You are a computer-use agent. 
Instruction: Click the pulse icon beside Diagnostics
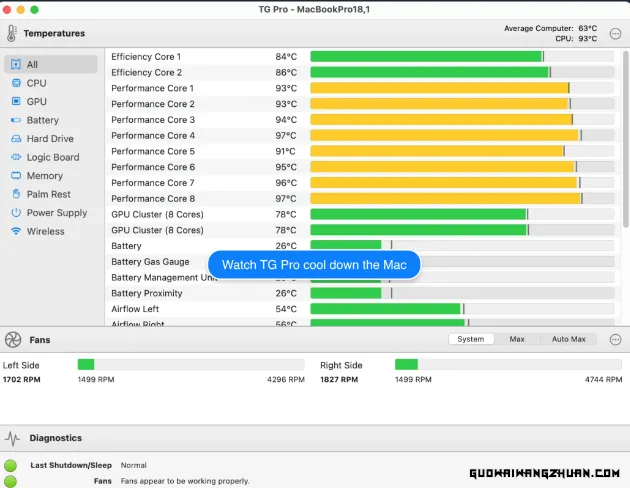(x=13, y=438)
